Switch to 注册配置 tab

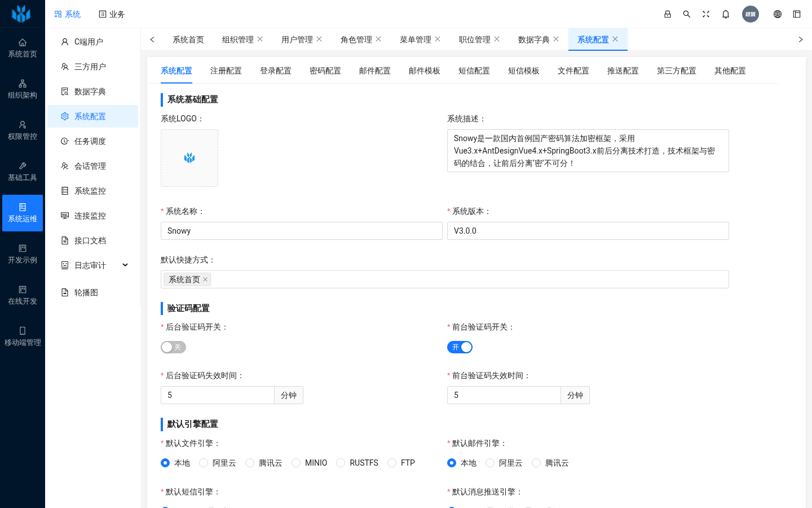226,71
